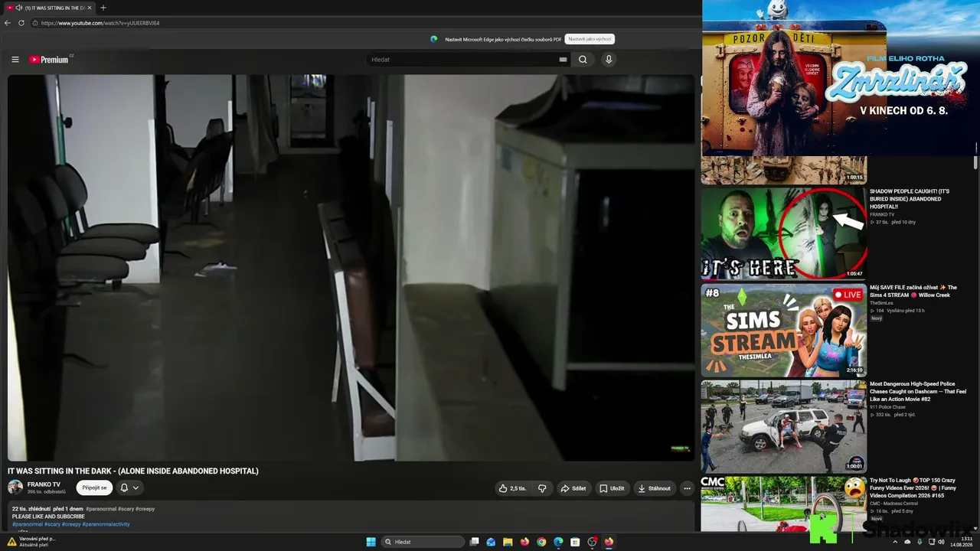The width and height of the screenshot is (980, 551).
Task: Open the FRANKO TV channel avatar
Action: point(15,487)
